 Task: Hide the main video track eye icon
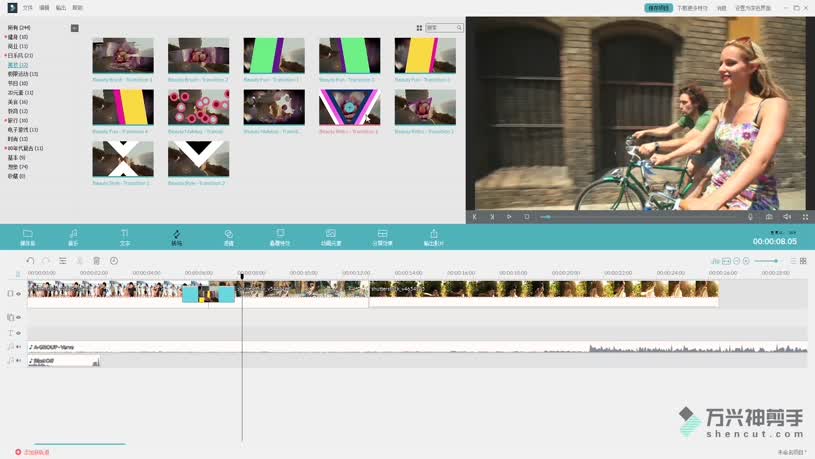(x=19, y=293)
